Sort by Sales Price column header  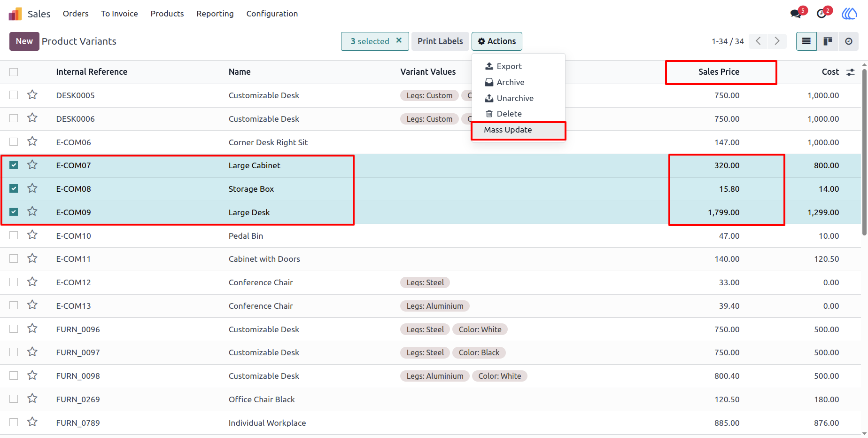719,72
